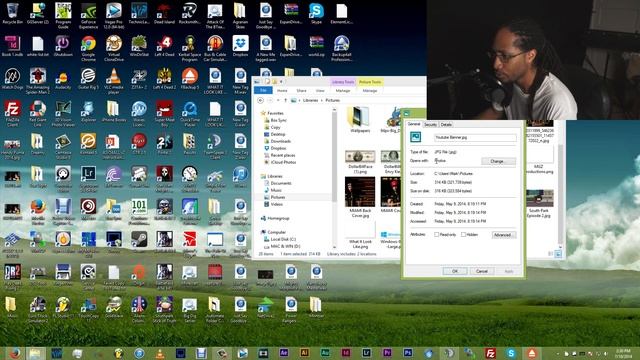The height and width of the screenshot is (360, 640).
Task: Launch QuickTime Player desktop shortcut
Action: click(189, 113)
